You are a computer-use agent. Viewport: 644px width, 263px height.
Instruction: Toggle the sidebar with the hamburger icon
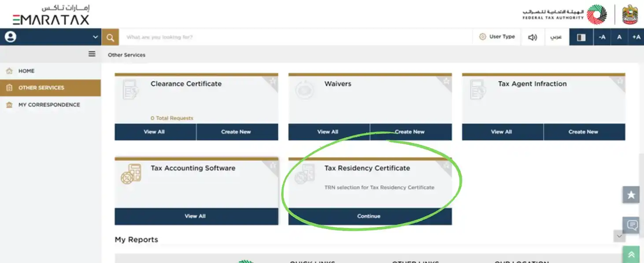(x=92, y=54)
